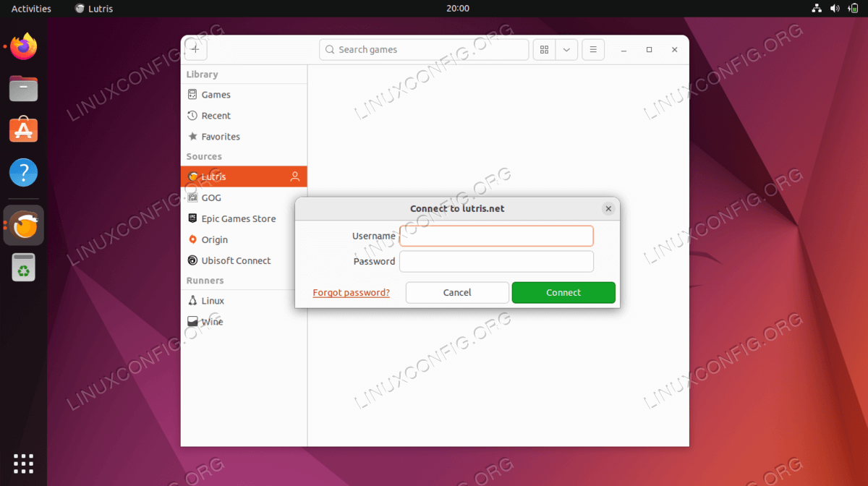Click the volume speaker icon
Image resolution: width=868 pixels, height=486 pixels.
tap(835, 9)
